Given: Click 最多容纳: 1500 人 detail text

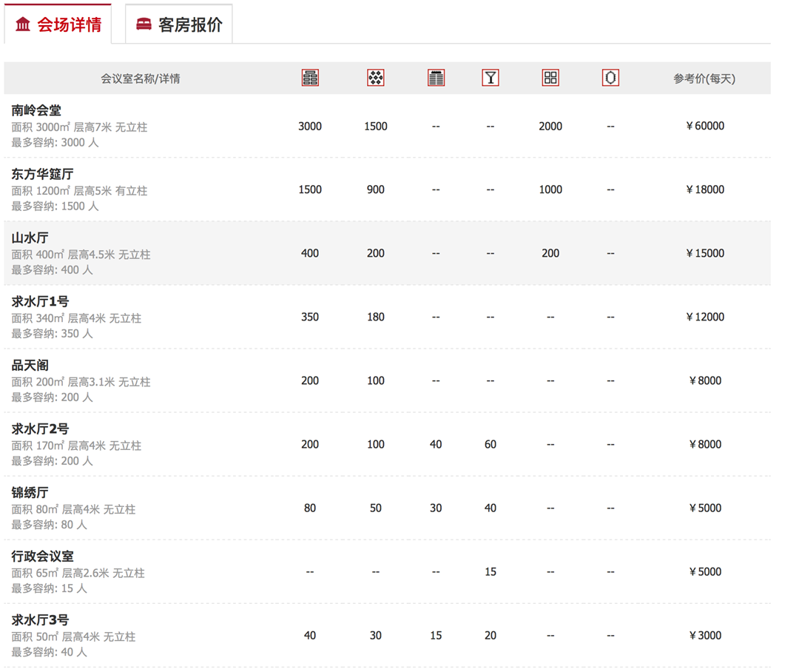Looking at the screenshot, I should tap(55, 206).
